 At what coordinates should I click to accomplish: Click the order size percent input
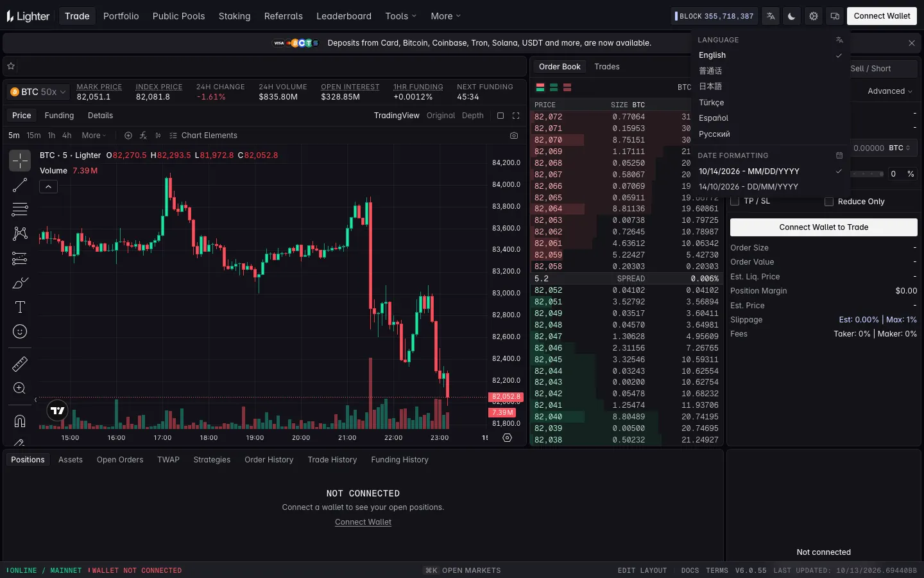tap(902, 174)
